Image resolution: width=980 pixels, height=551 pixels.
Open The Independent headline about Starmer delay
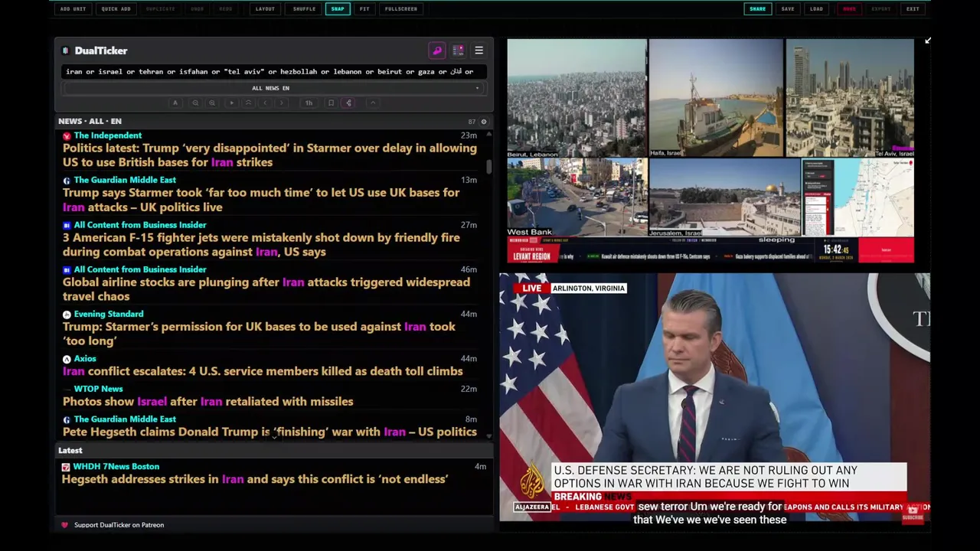click(x=269, y=155)
